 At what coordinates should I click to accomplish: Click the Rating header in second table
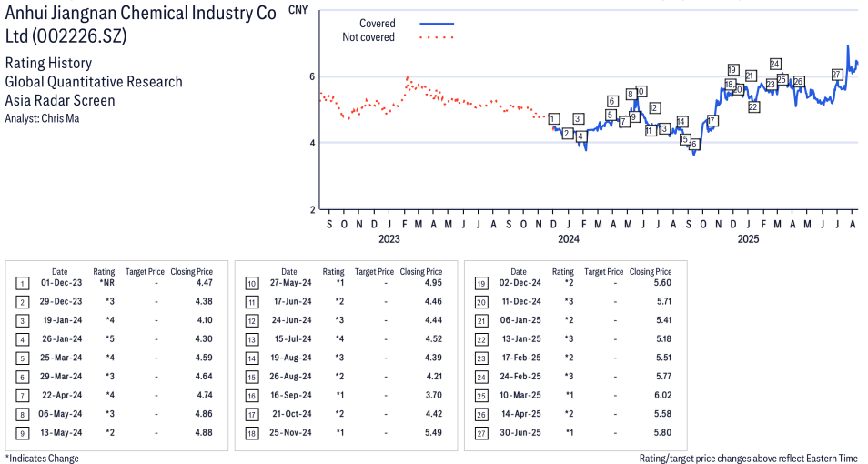click(333, 272)
